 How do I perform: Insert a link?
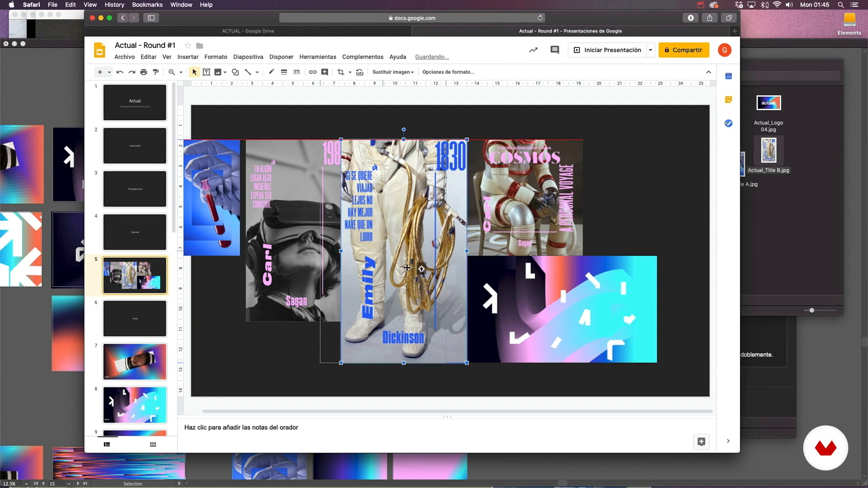click(312, 72)
